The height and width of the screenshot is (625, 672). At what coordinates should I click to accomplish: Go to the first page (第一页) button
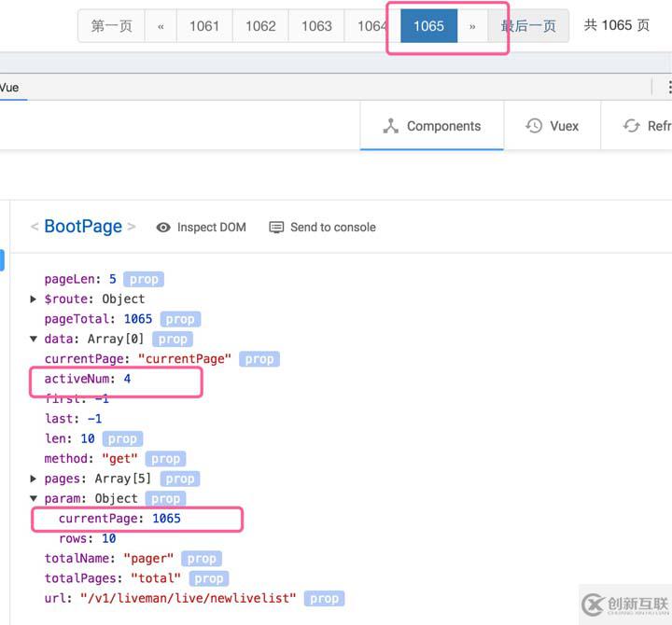pyautogui.click(x=111, y=26)
